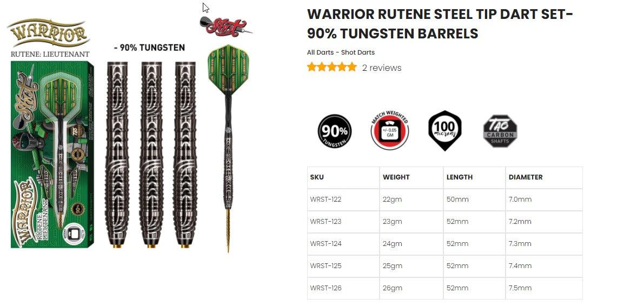The width and height of the screenshot is (644, 306).
Task: Click the WRST-125 SKU cell
Action: (x=343, y=266)
